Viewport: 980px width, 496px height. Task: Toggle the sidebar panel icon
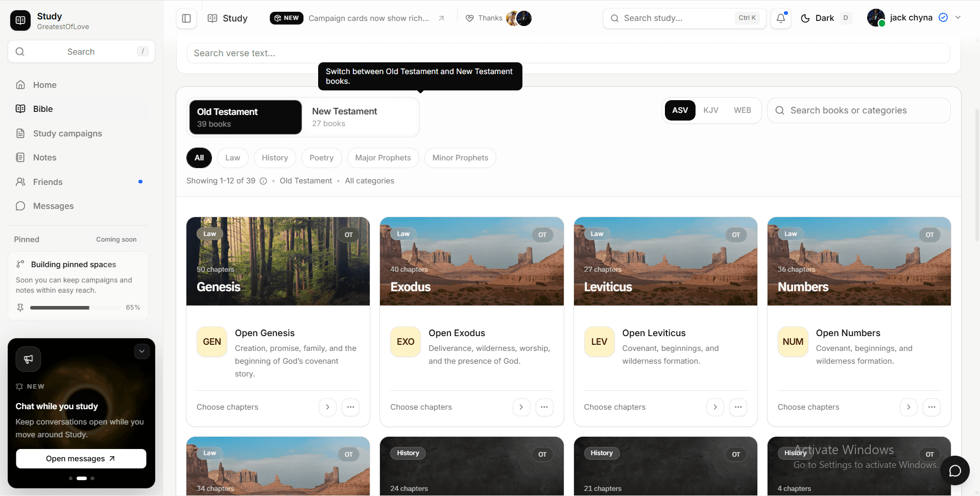click(186, 18)
